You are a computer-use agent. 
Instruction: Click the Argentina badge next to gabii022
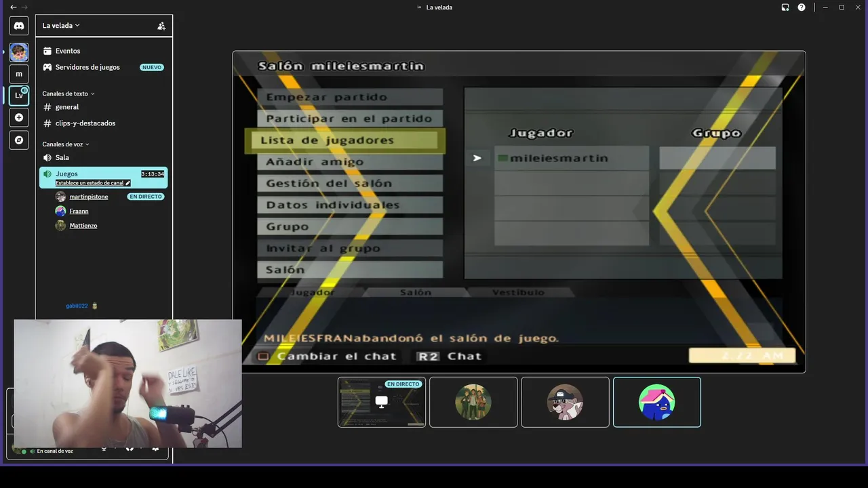coord(95,306)
